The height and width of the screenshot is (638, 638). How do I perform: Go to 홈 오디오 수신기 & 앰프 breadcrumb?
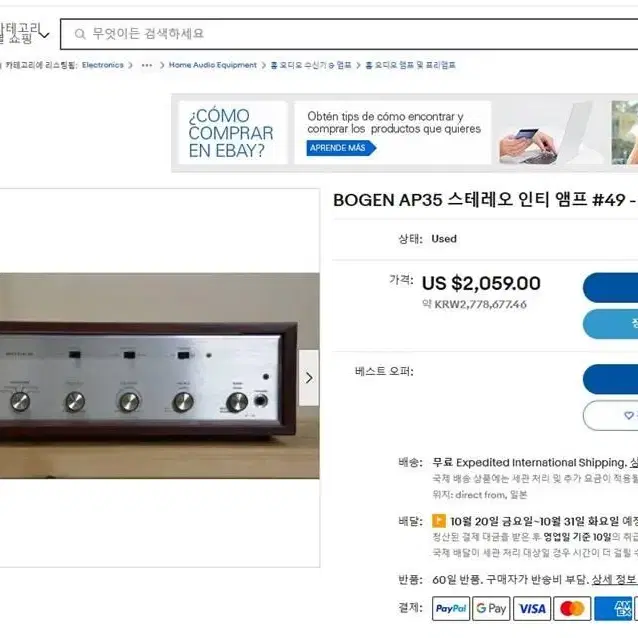[x=311, y=65]
